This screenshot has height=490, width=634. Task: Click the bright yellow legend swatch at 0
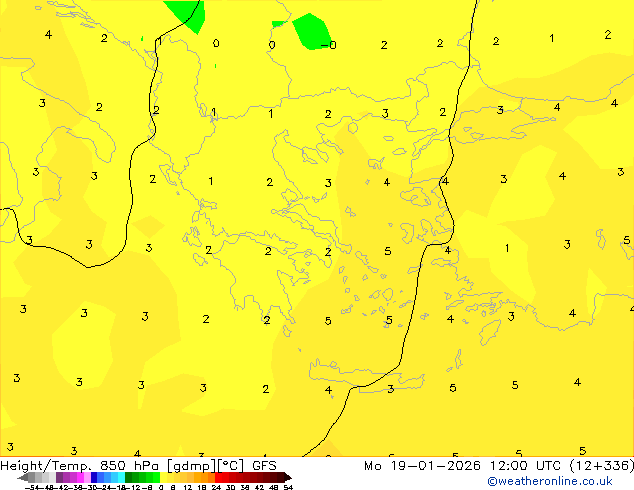point(163,477)
